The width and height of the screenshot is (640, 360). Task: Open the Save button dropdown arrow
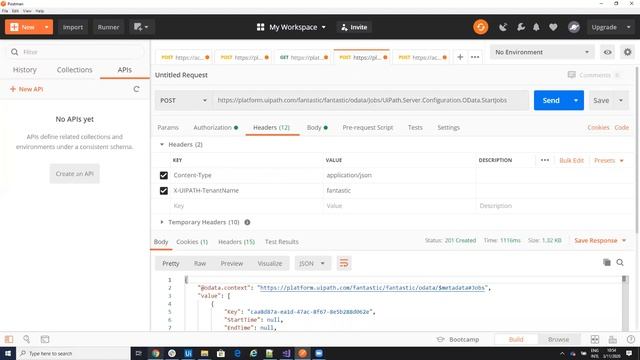[x=621, y=100]
